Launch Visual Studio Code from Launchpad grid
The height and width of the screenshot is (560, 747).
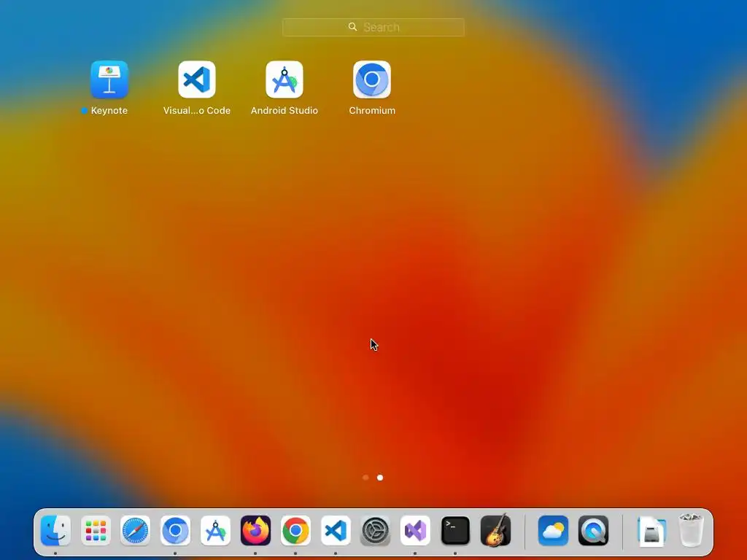pos(197,79)
